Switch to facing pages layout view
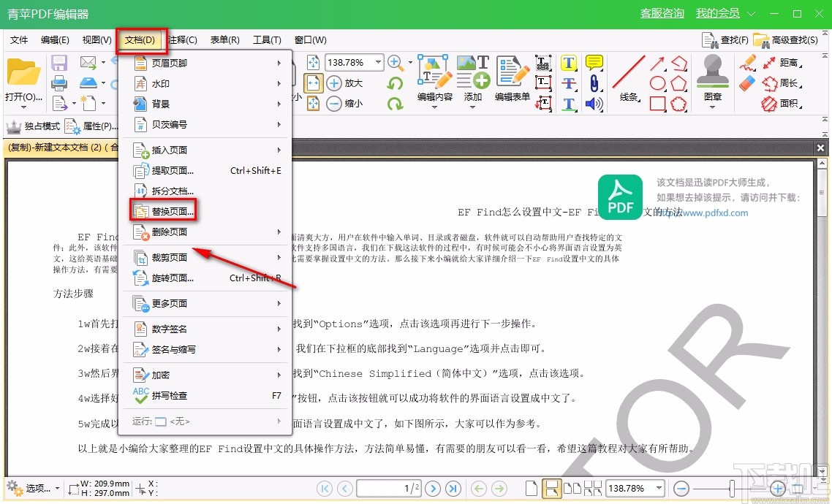Image resolution: width=832 pixels, height=504 pixels. (x=572, y=488)
